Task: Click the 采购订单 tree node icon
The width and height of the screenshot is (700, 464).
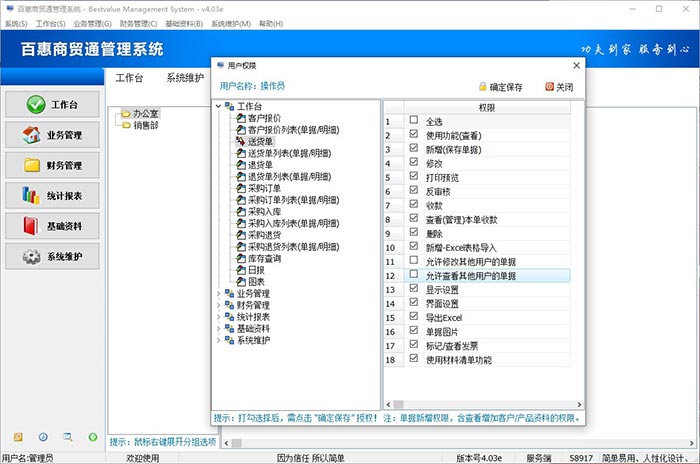Action: [241, 188]
